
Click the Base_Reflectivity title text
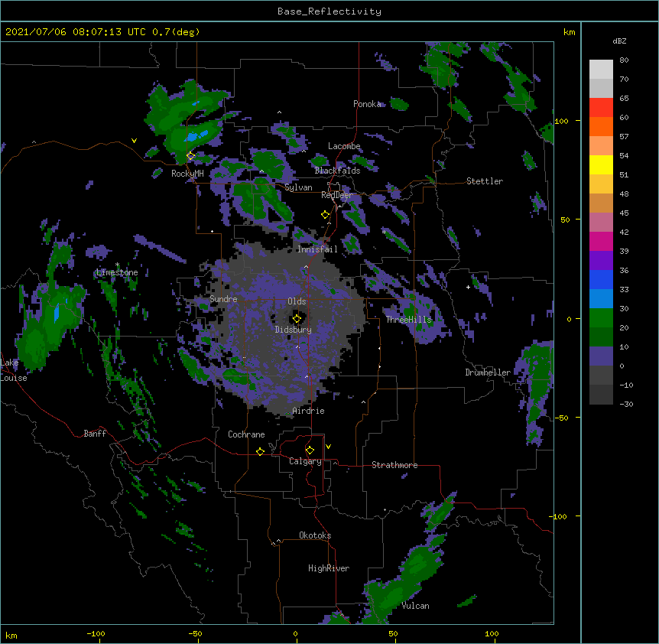click(329, 11)
